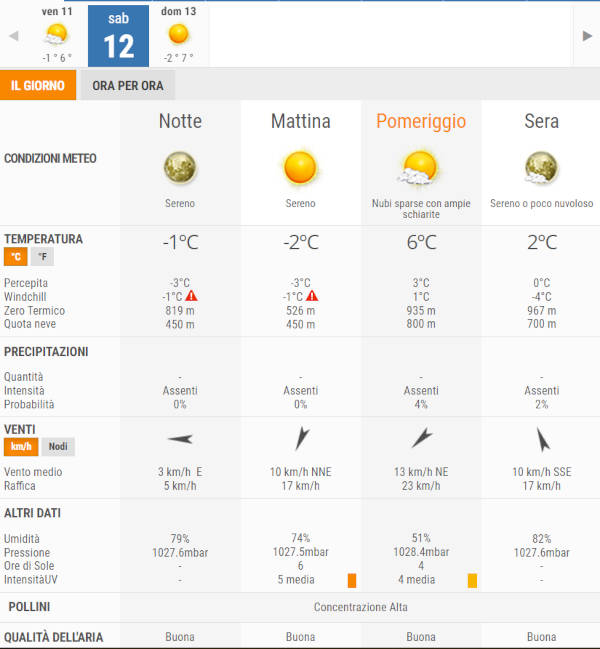This screenshot has width=600, height=649.
Task: Click the 4% precipitation probability
Action: (x=421, y=404)
